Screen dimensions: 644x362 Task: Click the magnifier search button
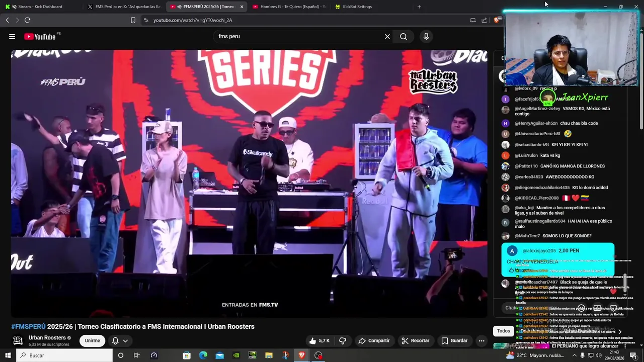(x=404, y=36)
